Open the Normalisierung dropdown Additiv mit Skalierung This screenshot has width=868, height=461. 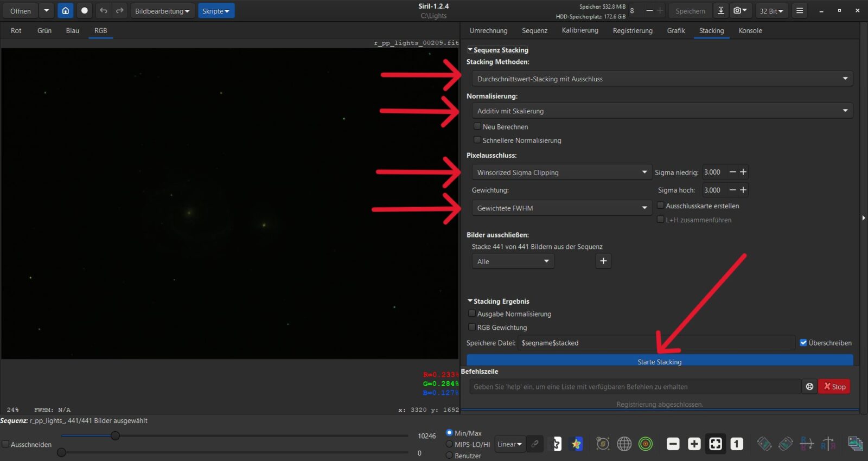pyautogui.click(x=662, y=111)
